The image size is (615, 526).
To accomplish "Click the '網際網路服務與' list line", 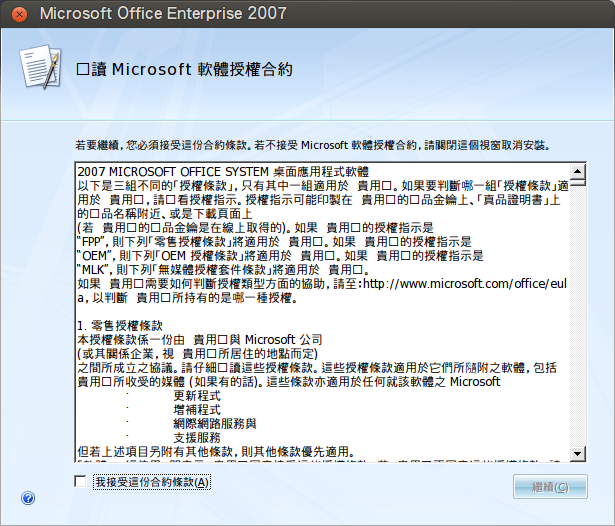I will [x=215, y=424].
